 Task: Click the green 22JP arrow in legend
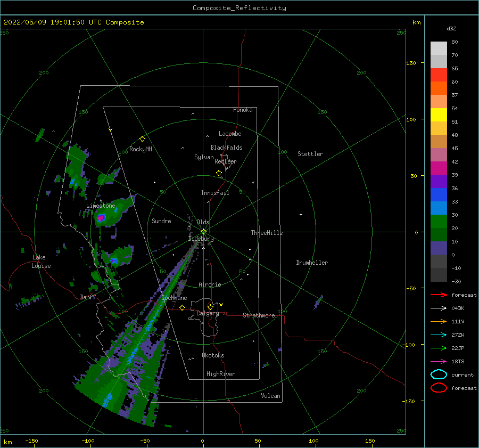pos(439,348)
